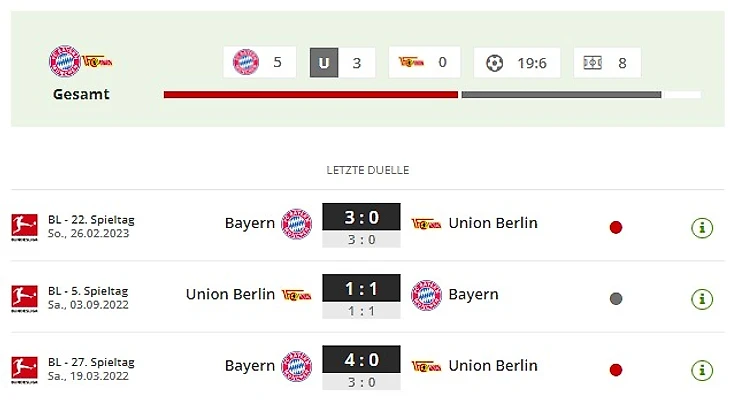Click the grey U draws badge
730x402 pixels.
[324, 63]
